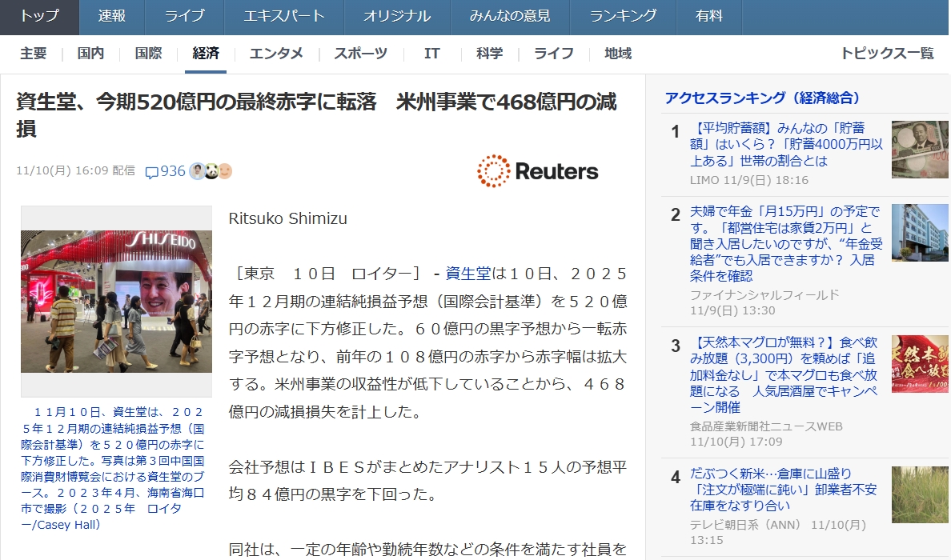Switch to the 速報 top tab
Image resolution: width=951 pixels, height=560 pixels.
(112, 16)
